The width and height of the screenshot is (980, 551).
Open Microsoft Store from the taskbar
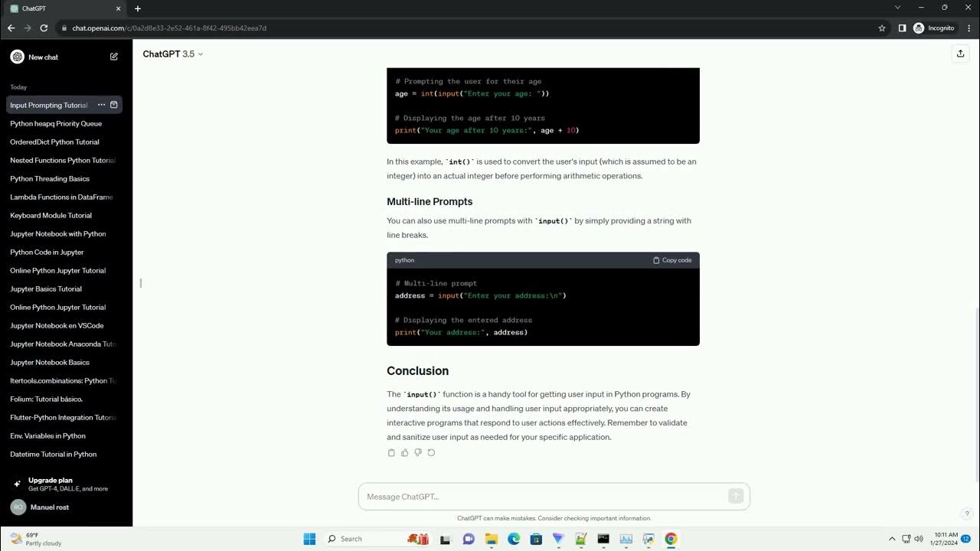tap(536, 539)
